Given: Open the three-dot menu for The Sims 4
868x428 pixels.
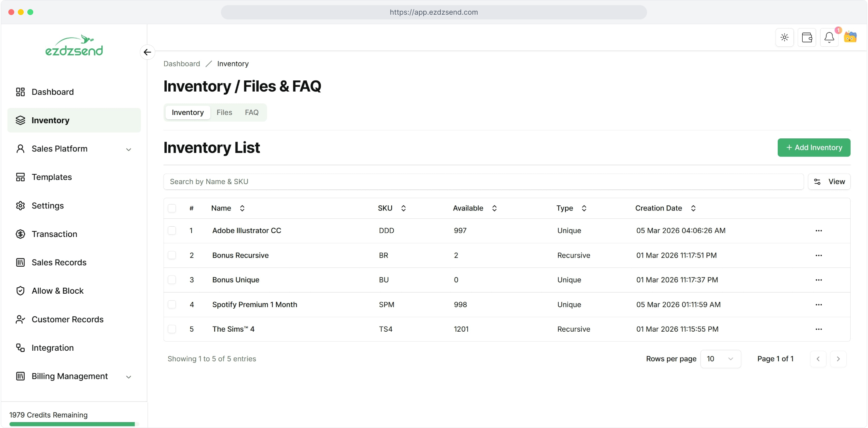Looking at the screenshot, I should pos(819,329).
